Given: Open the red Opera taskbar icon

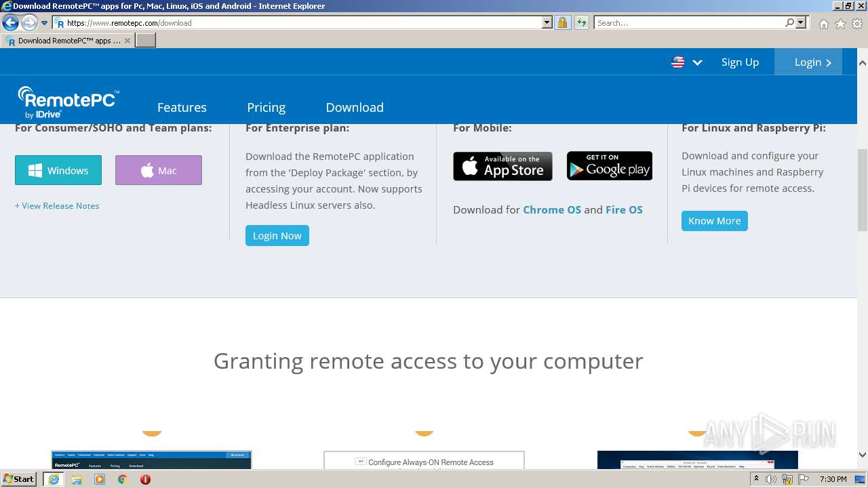Looking at the screenshot, I should pos(145,479).
